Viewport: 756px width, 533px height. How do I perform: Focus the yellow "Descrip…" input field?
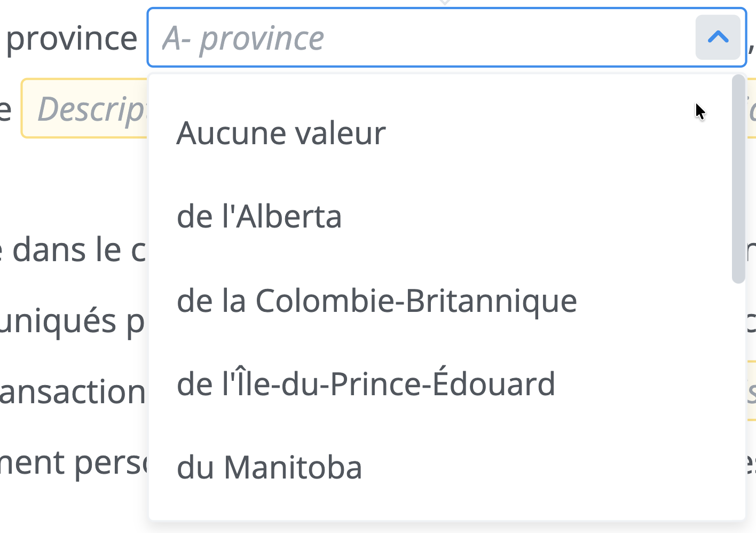pos(85,108)
